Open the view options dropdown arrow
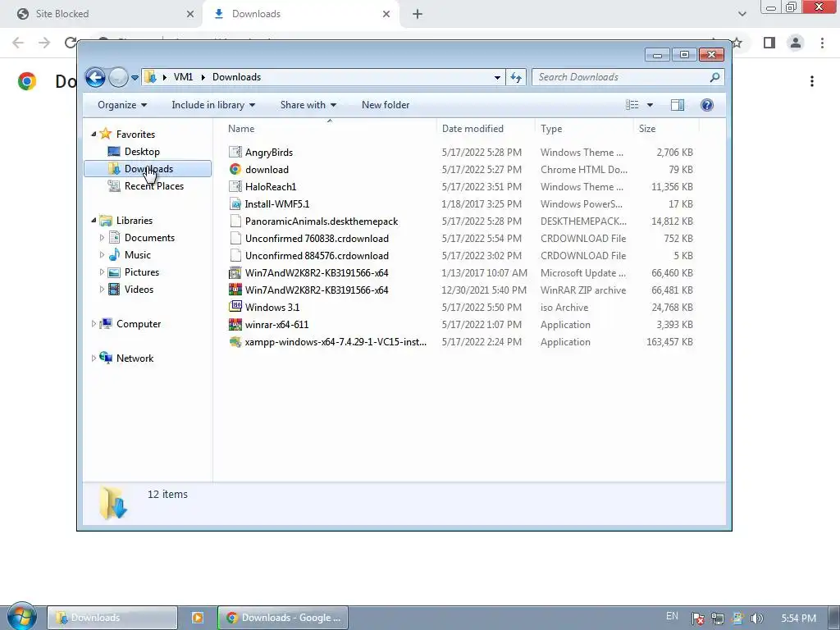 tap(650, 105)
